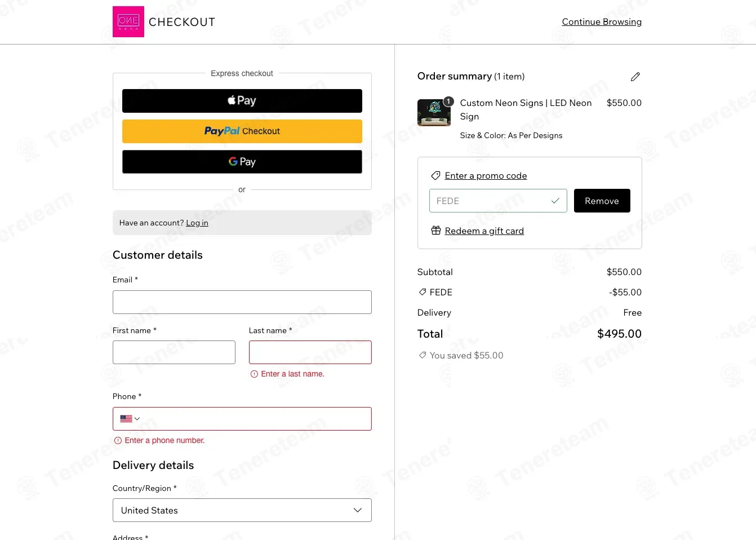Screen dimensions: 756x540
Task: Open the product thumbnail in order summary
Action: (434, 113)
